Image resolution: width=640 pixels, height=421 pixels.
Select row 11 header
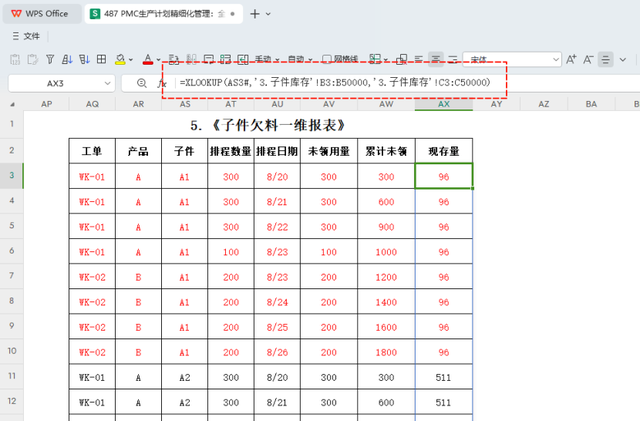[x=12, y=376]
